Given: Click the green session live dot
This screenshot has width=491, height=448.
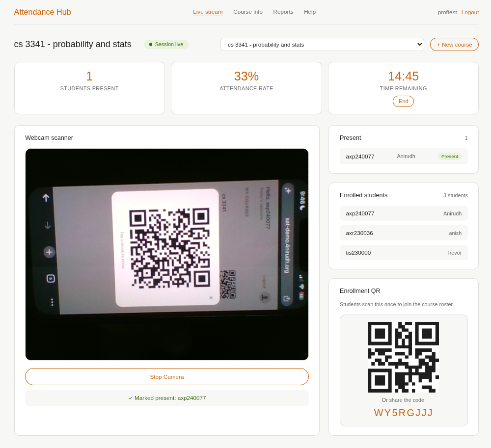Looking at the screenshot, I should 151,45.
